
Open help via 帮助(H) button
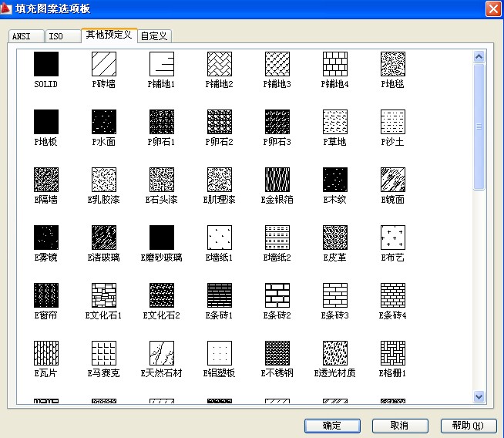(469, 426)
